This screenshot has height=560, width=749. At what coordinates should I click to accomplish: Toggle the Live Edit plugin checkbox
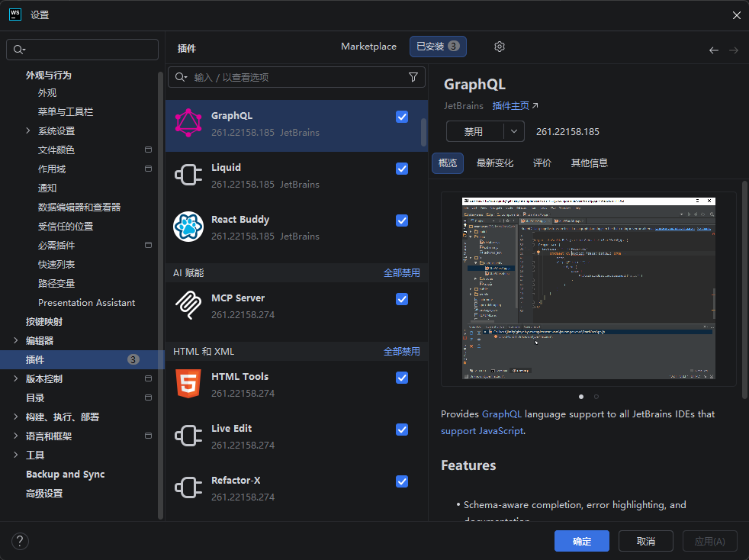pos(402,430)
